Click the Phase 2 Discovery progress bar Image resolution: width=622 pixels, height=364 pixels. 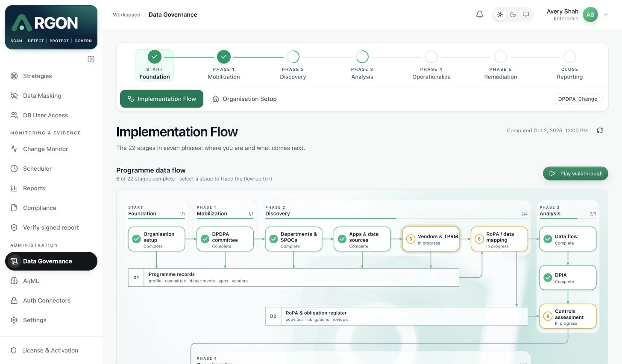pyautogui.click(x=396, y=219)
